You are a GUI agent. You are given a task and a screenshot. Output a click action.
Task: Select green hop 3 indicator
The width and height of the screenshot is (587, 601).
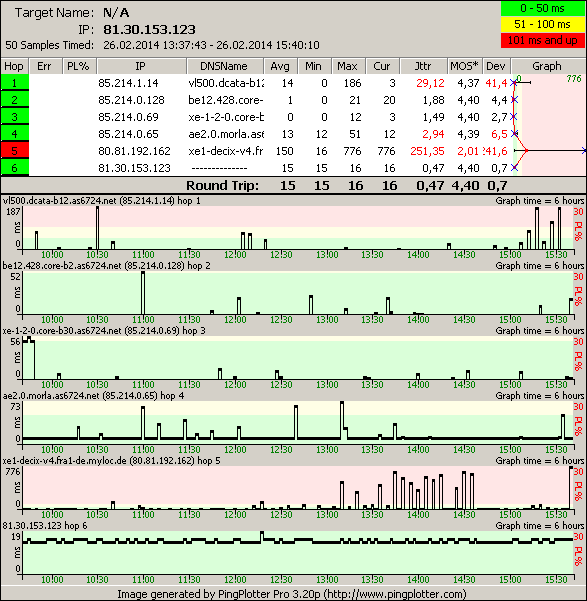15,117
